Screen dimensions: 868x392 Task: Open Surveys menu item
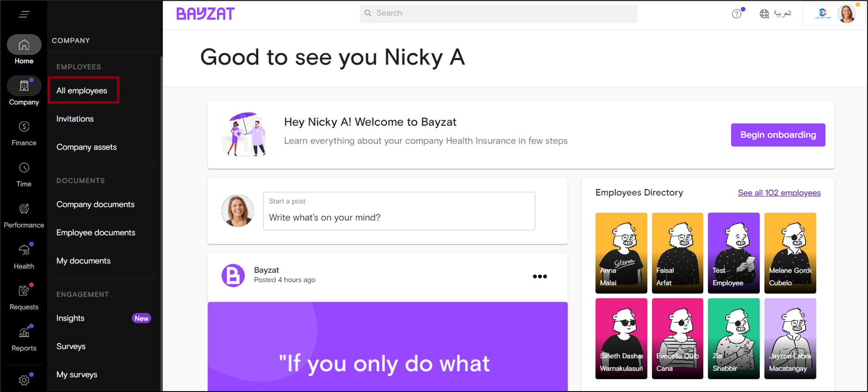pos(71,346)
